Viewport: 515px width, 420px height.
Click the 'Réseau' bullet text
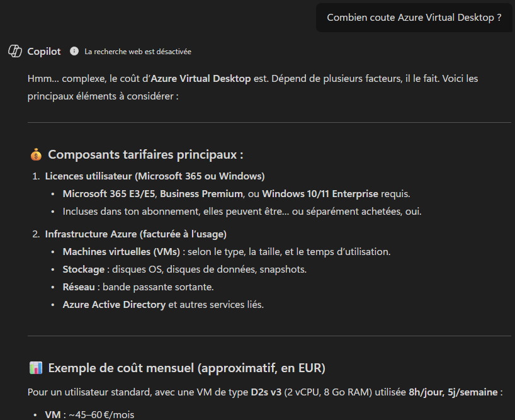79,287
